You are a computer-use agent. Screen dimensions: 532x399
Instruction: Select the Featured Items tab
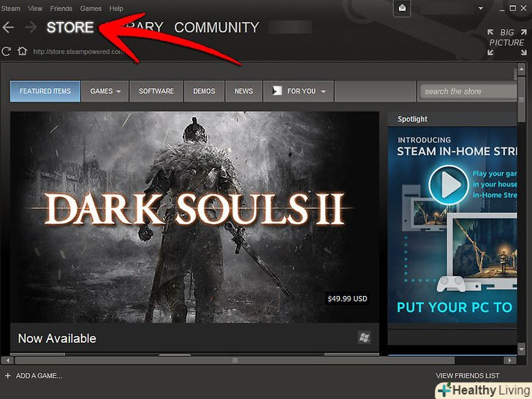pos(45,91)
